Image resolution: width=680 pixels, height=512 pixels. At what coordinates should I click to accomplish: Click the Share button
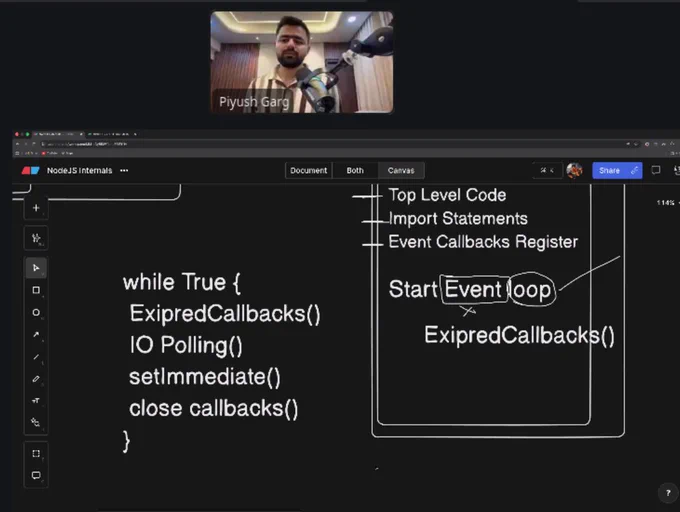tap(610, 170)
